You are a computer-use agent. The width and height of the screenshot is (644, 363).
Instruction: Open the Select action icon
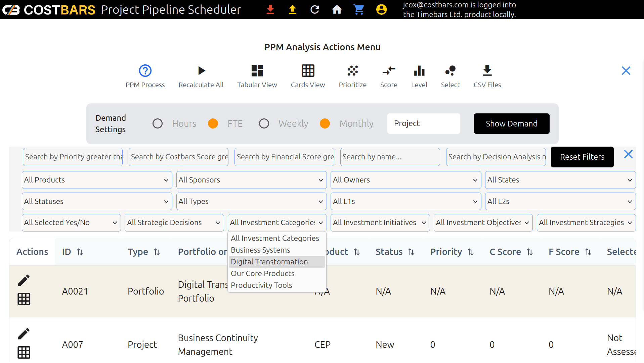(x=450, y=71)
